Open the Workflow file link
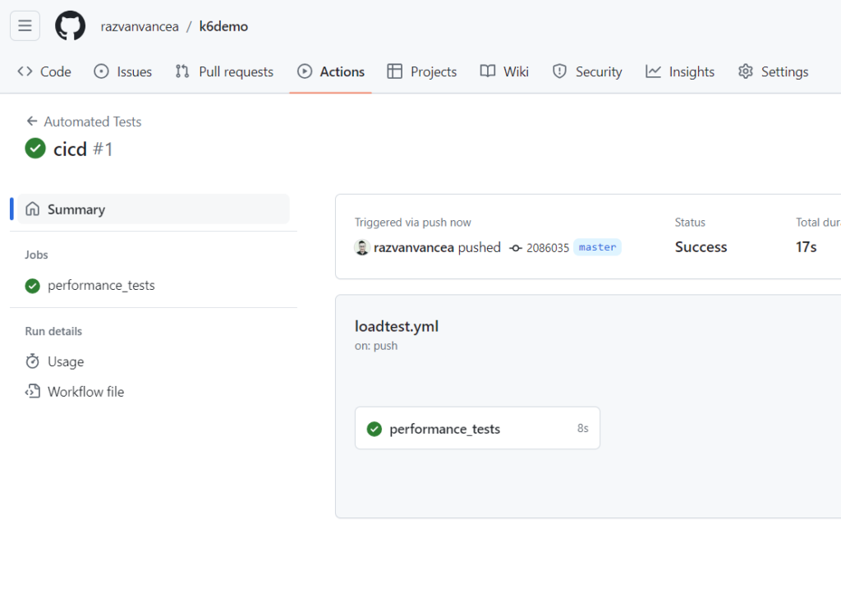Viewport: 841px width, 616px height. pyautogui.click(x=85, y=392)
